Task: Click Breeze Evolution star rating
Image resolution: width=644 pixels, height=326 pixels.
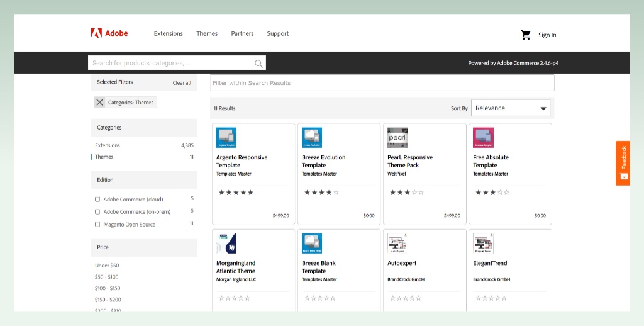Action: click(x=321, y=193)
